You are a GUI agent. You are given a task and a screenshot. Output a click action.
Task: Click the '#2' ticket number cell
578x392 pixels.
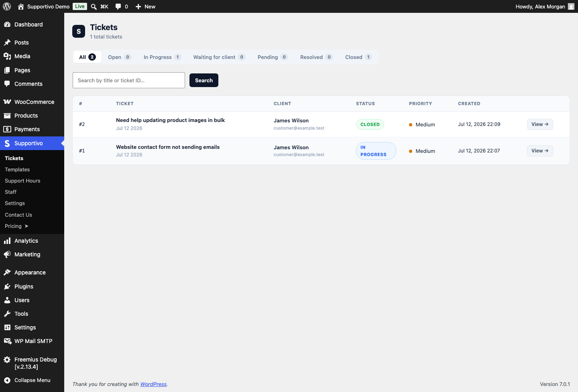coord(82,124)
